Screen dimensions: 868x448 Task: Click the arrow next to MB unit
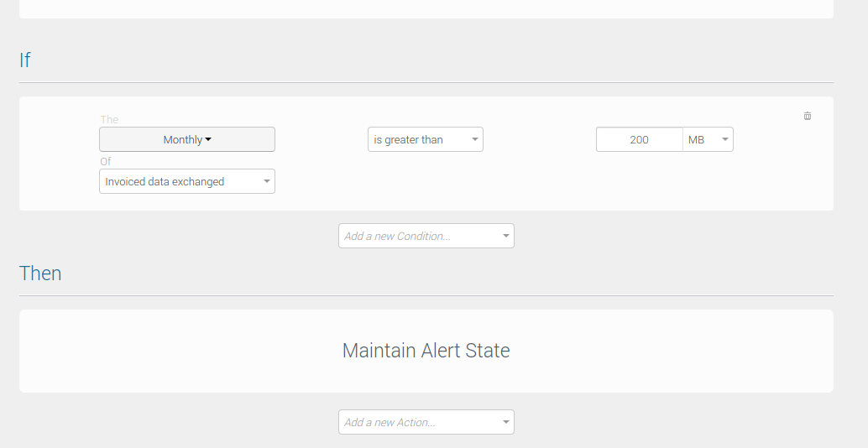pos(724,139)
